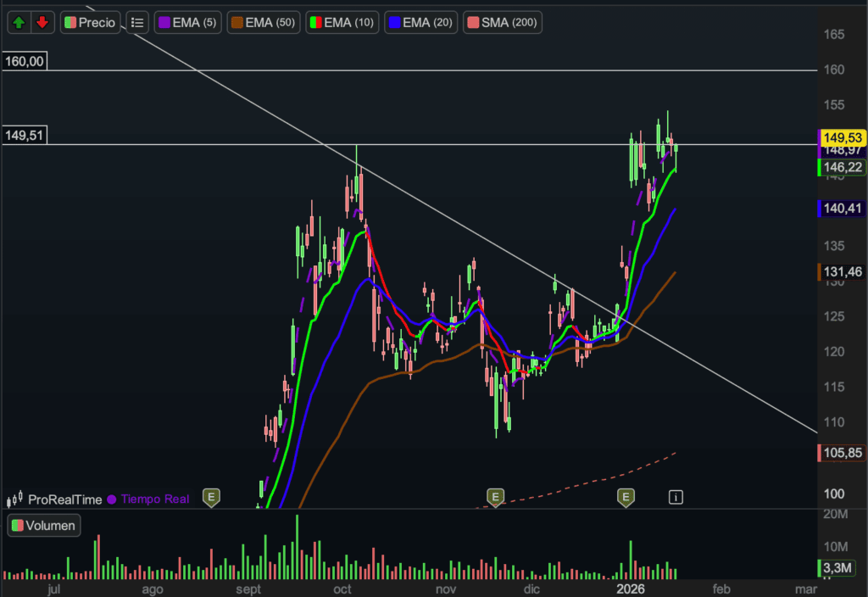Click the SMA (200) indicator button
Screen dimensions: 868x597
pos(500,23)
